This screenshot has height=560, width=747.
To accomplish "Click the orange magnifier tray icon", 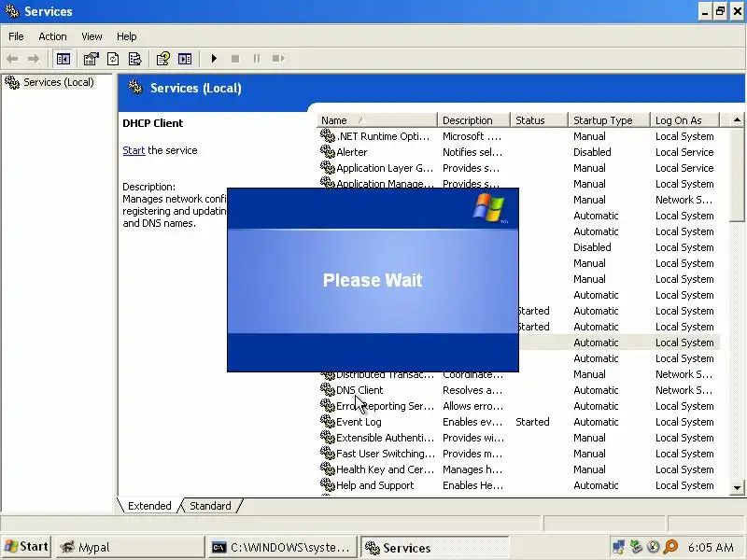I will click(x=670, y=547).
